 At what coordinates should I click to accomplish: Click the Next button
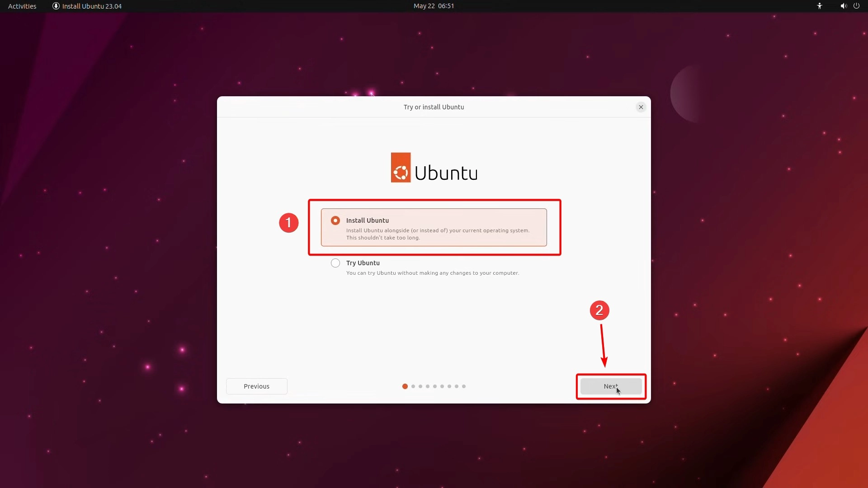coord(611,386)
